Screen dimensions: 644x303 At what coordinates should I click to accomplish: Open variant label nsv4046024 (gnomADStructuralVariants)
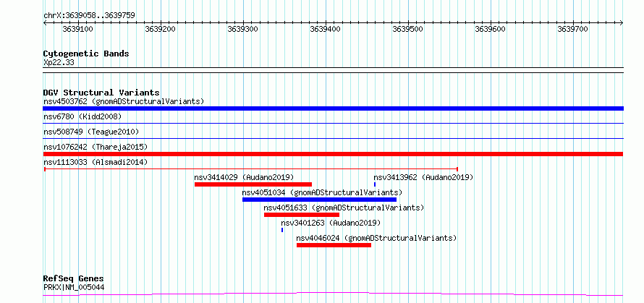[376, 238]
